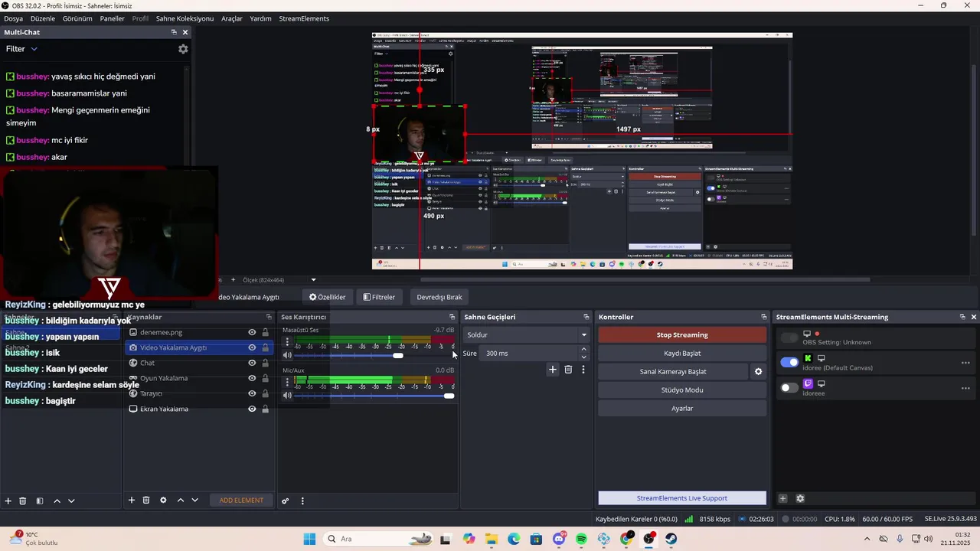Screen dimensions: 980x551
Task: Hide the Video Yakalama Aygıtı source
Action: pyautogui.click(x=252, y=347)
